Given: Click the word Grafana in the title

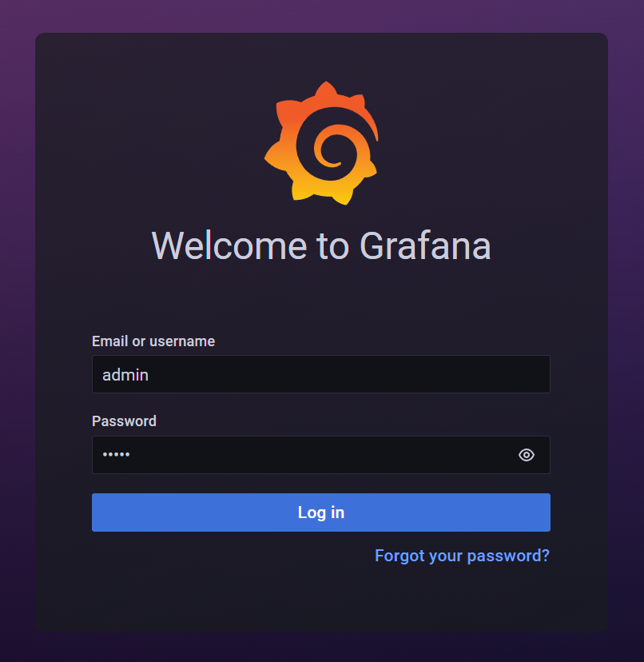Looking at the screenshot, I should click(x=425, y=245).
